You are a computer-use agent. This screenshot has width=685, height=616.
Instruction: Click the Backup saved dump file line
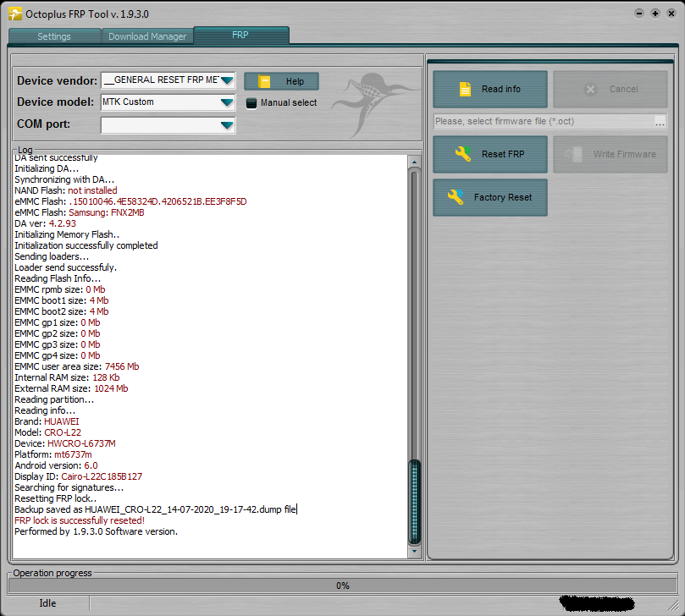point(156,509)
